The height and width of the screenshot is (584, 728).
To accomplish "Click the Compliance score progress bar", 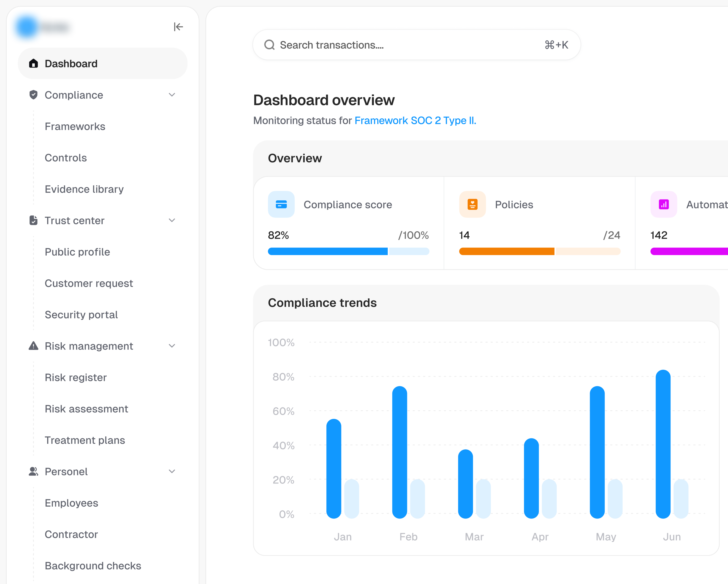I will click(348, 251).
